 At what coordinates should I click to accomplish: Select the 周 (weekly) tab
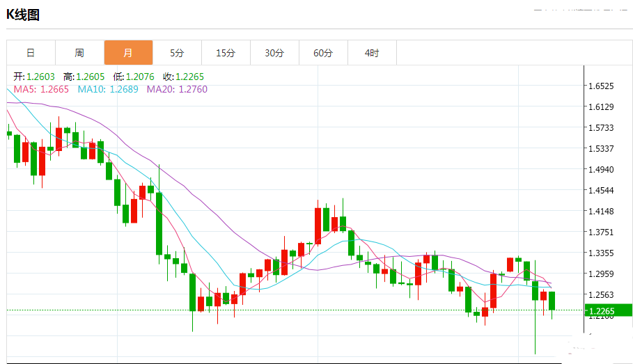pos(79,53)
